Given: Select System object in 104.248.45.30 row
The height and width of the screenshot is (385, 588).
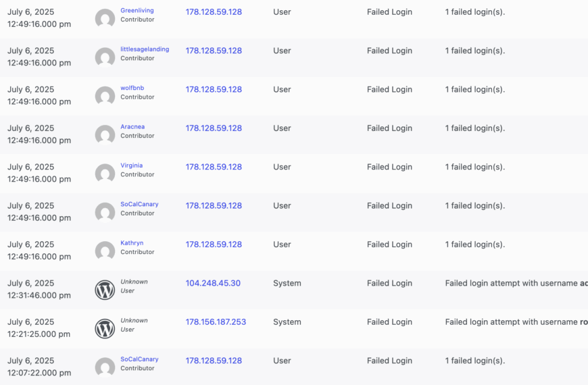Looking at the screenshot, I should point(287,283).
